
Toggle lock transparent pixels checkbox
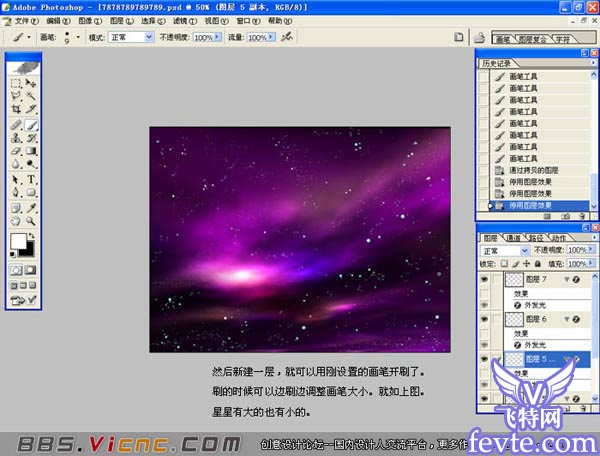point(504,263)
